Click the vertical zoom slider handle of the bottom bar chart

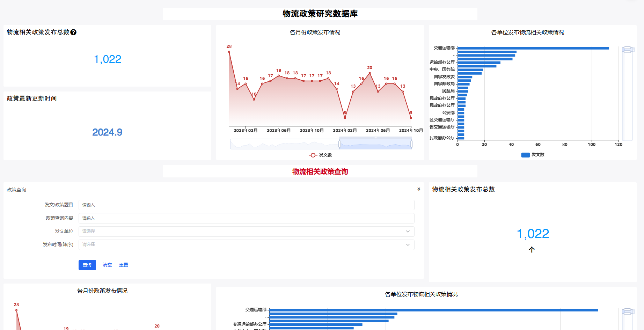pyautogui.click(x=628, y=311)
